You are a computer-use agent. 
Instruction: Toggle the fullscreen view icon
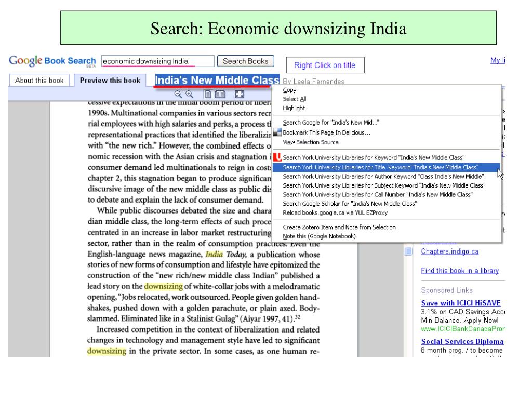click(x=240, y=95)
